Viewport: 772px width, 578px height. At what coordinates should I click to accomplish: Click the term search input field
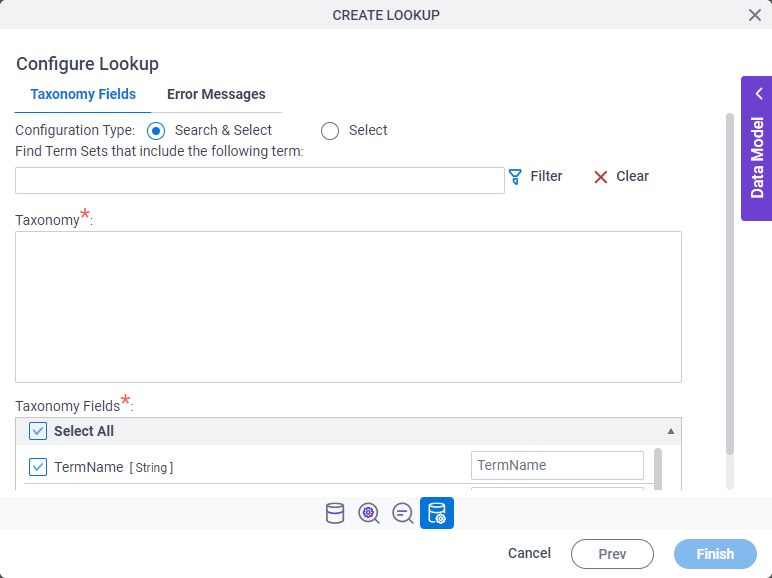260,180
